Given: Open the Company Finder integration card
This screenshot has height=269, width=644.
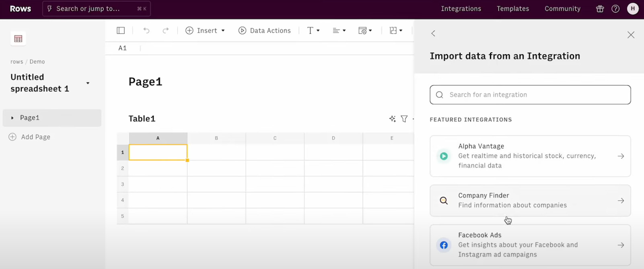Looking at the screenshot, I should pyautogui.click(x=530, y=201).
